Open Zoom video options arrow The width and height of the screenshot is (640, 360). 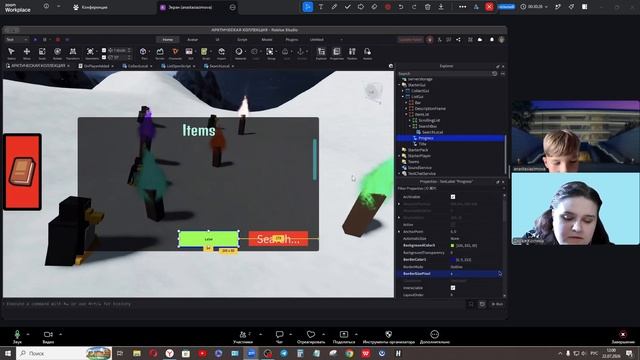(x=60, y=334)
